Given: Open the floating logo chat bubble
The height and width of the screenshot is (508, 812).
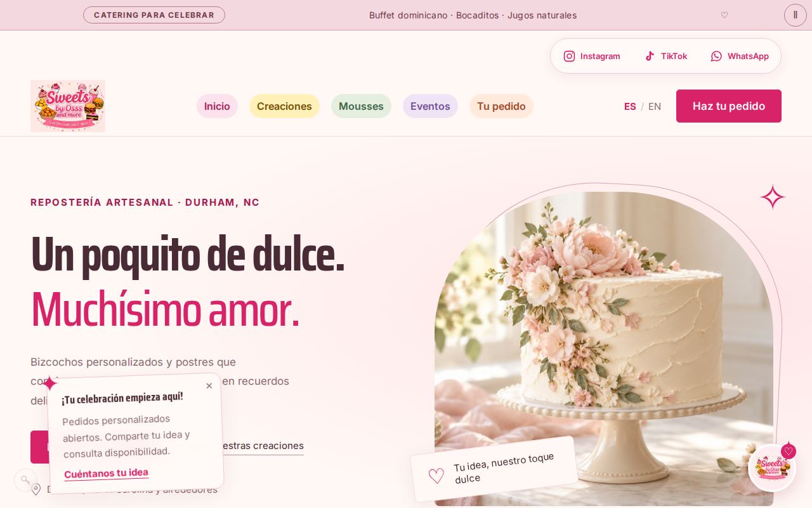Looking at the screenshot, I should [x=771, y=468].
